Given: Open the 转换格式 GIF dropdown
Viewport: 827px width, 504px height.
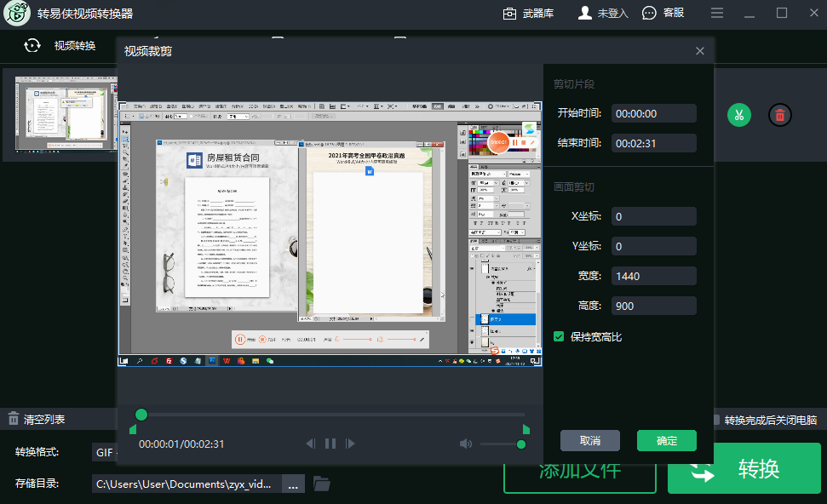Looking at the screenshot, I should [x=105, y=452].
